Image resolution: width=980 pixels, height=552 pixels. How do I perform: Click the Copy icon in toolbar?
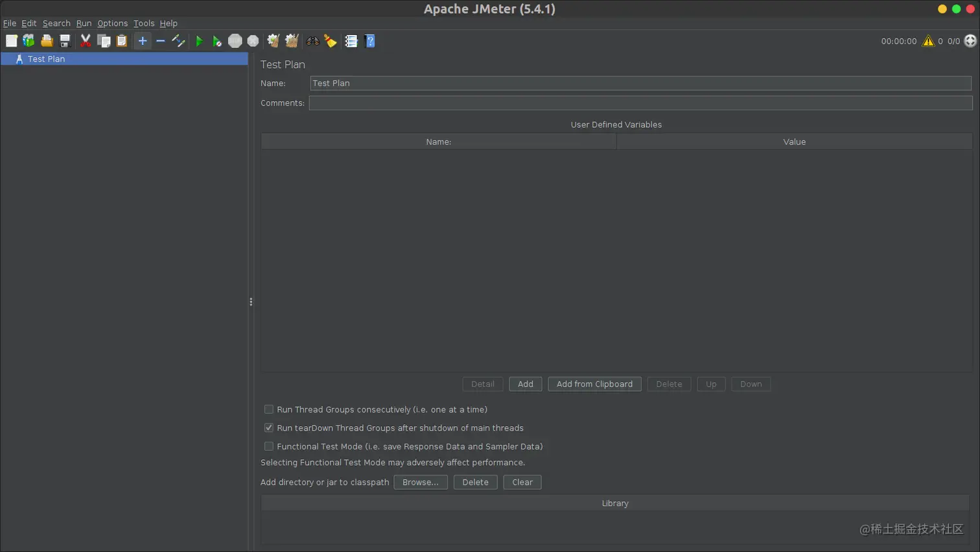tap(104, 41)
